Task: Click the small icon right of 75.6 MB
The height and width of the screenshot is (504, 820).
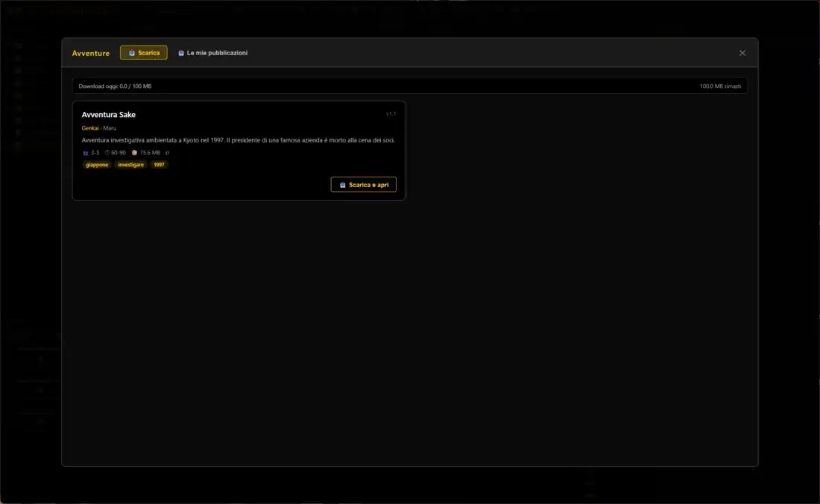Action: pyautogui.click(x=167, y=153)
